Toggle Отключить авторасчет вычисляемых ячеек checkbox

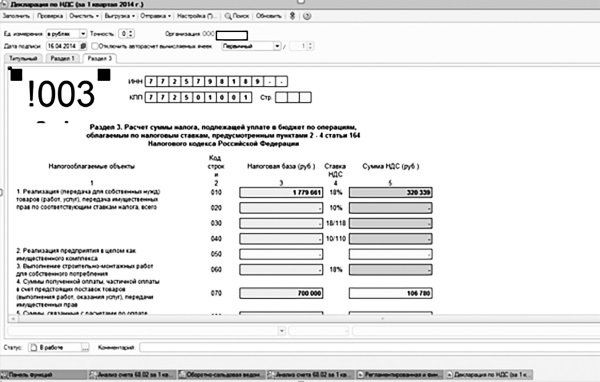click(95, 46)
